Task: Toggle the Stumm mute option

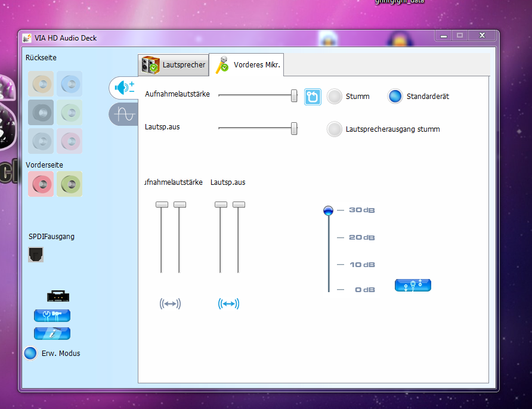Action: pyautogui.click(x=335, y=97)
